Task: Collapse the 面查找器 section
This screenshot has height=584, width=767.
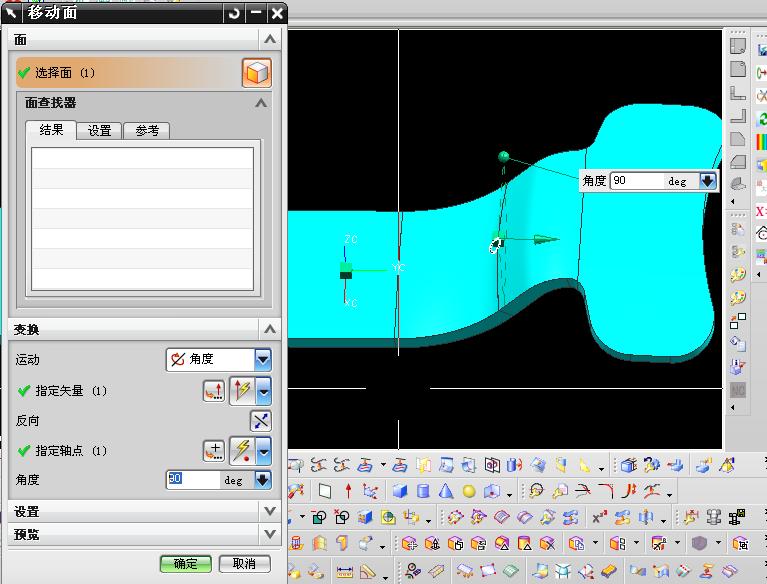Action: coord(261,103)
